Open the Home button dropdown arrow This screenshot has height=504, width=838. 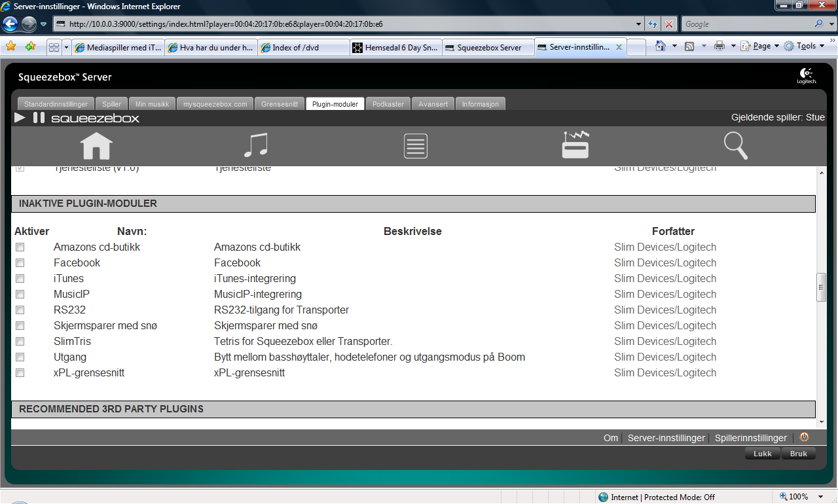[x=674, y=46]
